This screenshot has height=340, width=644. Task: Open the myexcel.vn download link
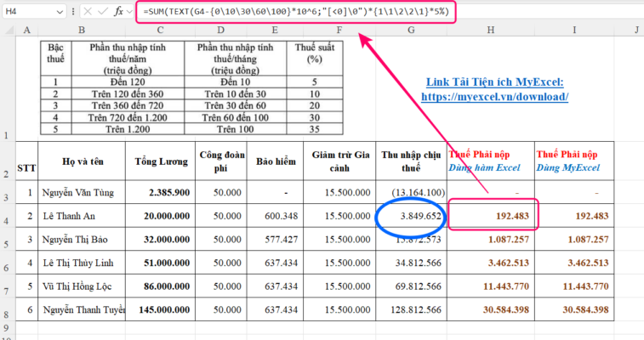(494, 97)
